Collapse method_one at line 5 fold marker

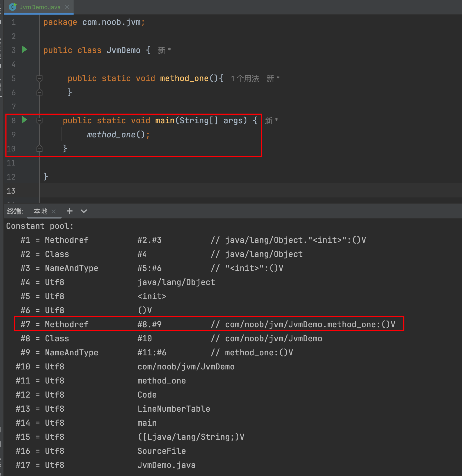pyautogui.click(x=39, y=79)
